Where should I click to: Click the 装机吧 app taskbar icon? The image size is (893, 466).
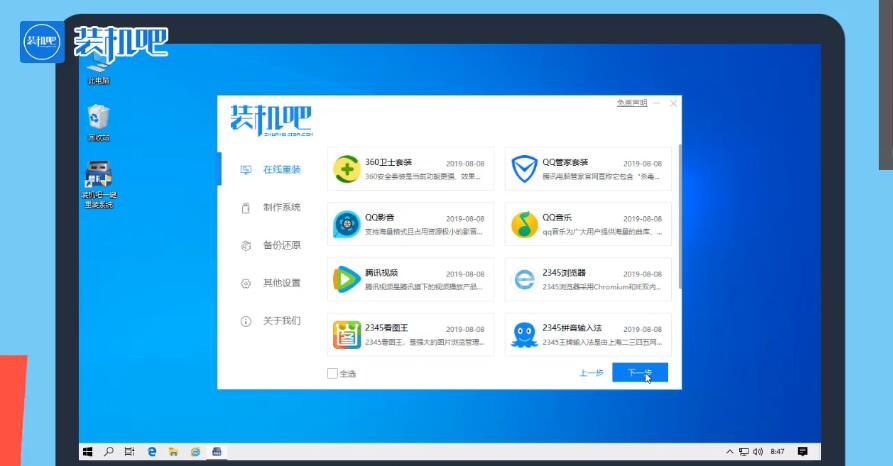(x=216, y=452)
